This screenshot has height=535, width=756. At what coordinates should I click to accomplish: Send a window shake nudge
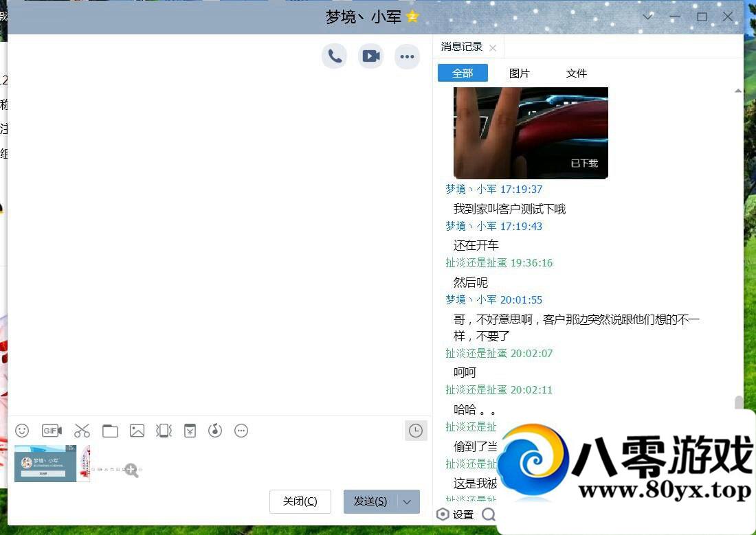[164, 431]
